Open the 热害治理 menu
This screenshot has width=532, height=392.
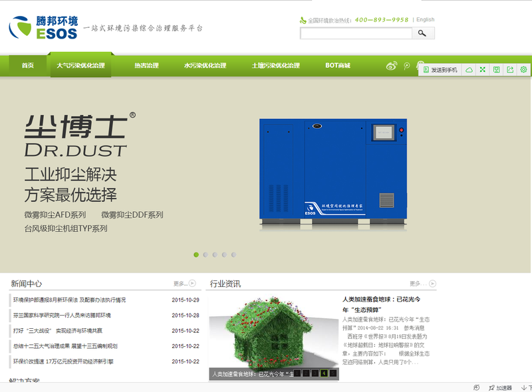(146, 66)
